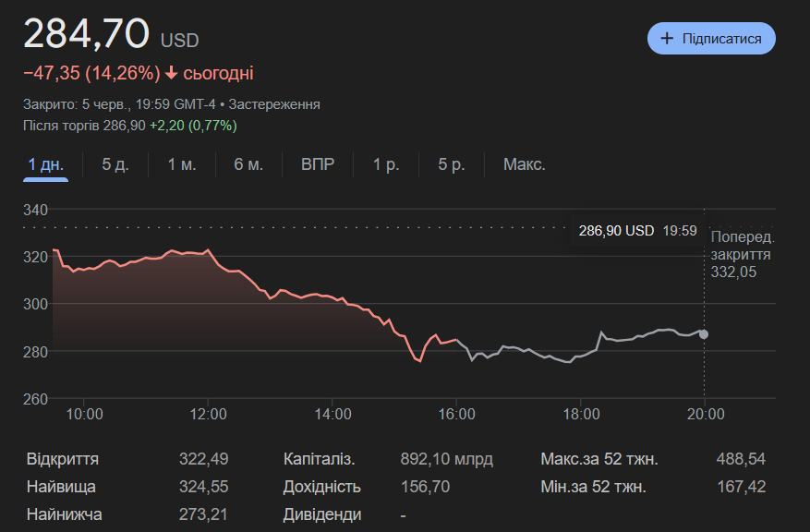The width and height of the screenshot is (810, 532).
Task: Switch to the 5 д. tab
Action: click(x=115, y=164)
